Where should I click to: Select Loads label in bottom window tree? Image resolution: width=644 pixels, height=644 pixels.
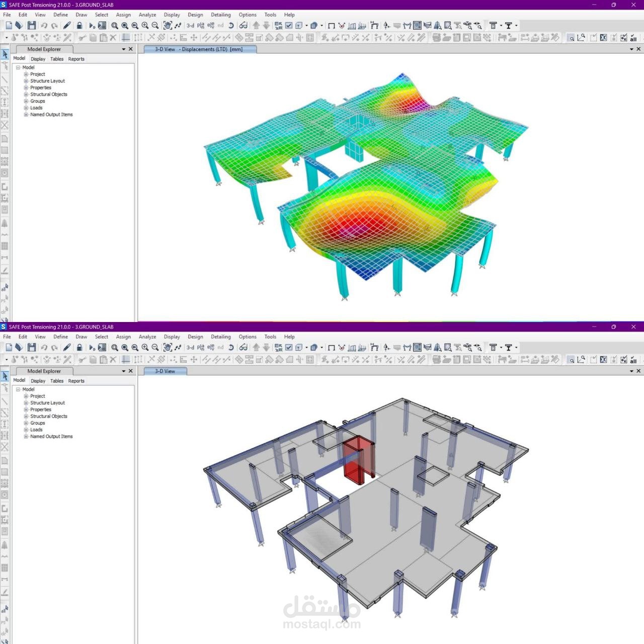[36, 430]
